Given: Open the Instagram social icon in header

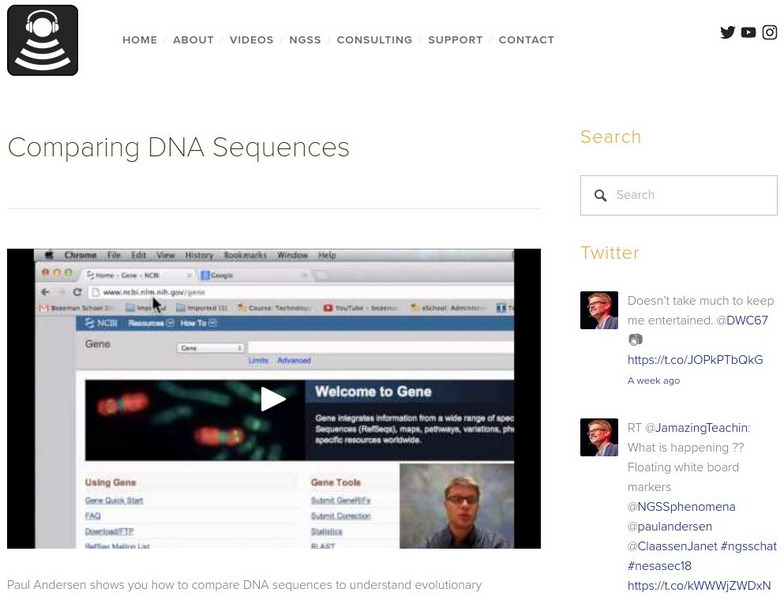Looking at the screenshot, I should click(770, 32).
